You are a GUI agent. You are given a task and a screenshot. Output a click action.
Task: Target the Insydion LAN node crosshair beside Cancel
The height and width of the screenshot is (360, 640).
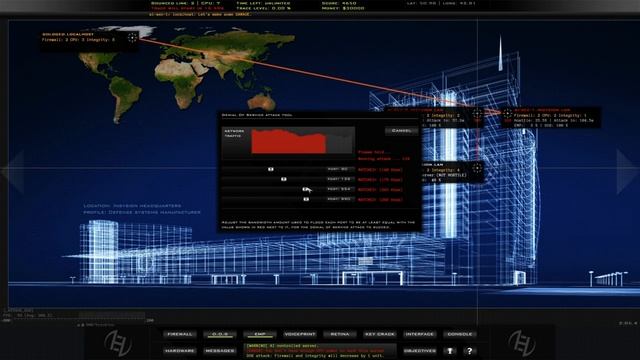[477, 114]
